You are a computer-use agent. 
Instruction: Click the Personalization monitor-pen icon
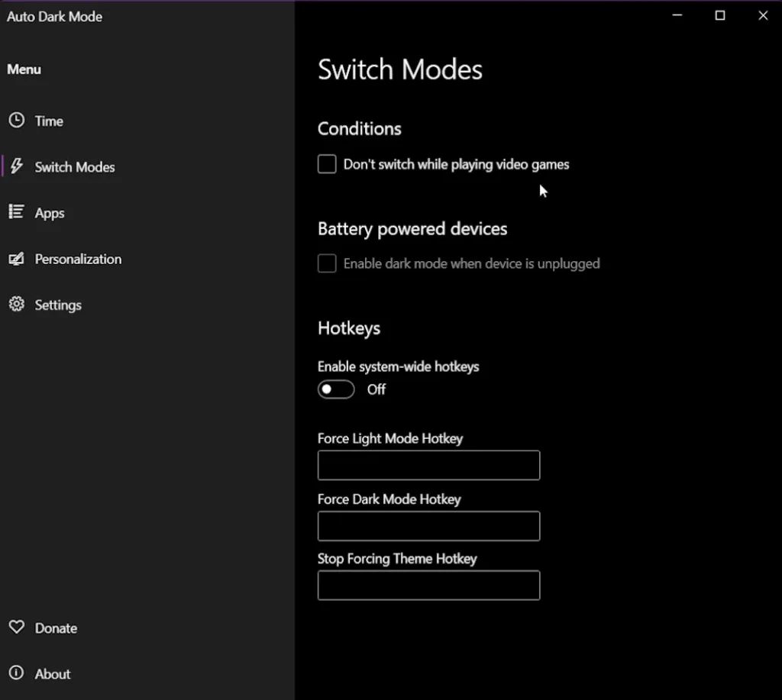coord(16,259)
